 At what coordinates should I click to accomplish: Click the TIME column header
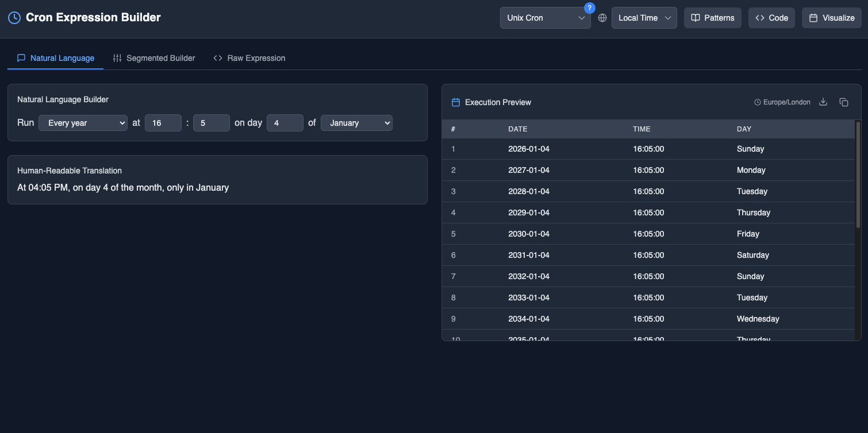coord(642,129)
